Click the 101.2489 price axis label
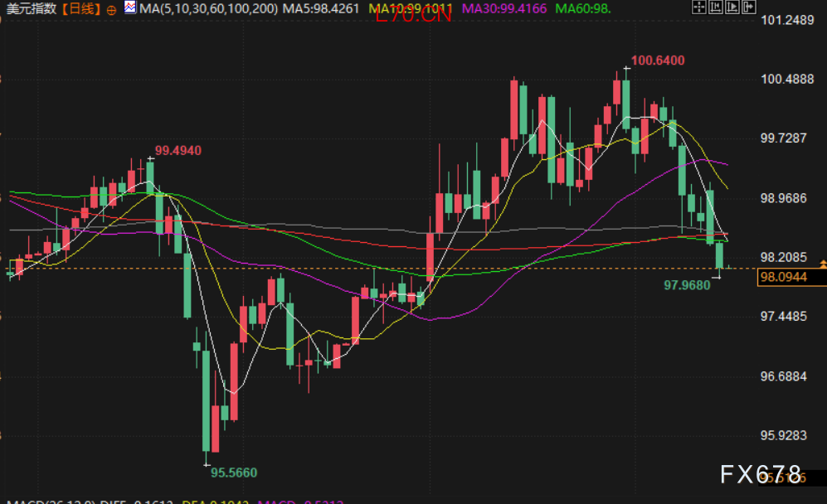The height and width of the screenshot is (504, 827). pos(788,20)
